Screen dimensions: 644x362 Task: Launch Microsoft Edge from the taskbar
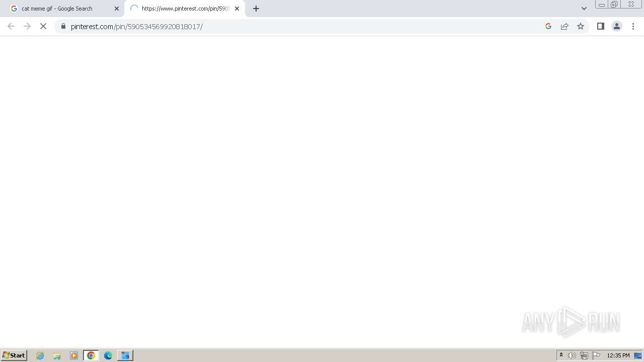pos(108,355)
